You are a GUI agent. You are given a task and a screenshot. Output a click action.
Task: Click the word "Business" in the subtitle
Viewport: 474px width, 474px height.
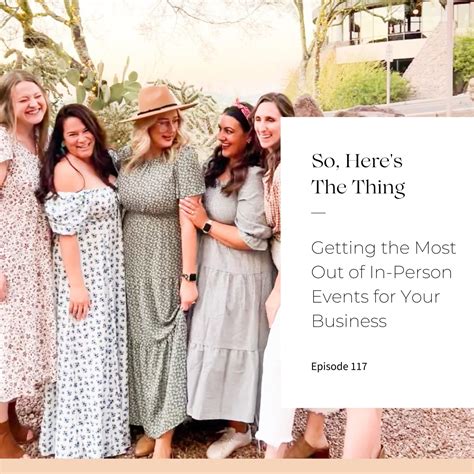(x=349, y=321)
